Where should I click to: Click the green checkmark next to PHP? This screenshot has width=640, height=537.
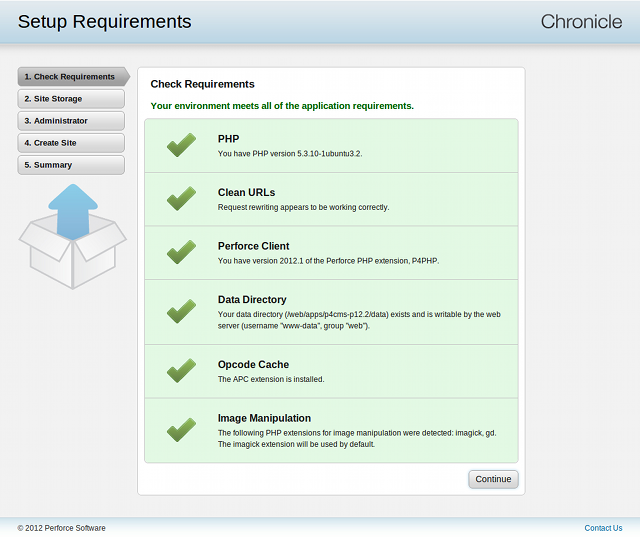pos(181,146)
